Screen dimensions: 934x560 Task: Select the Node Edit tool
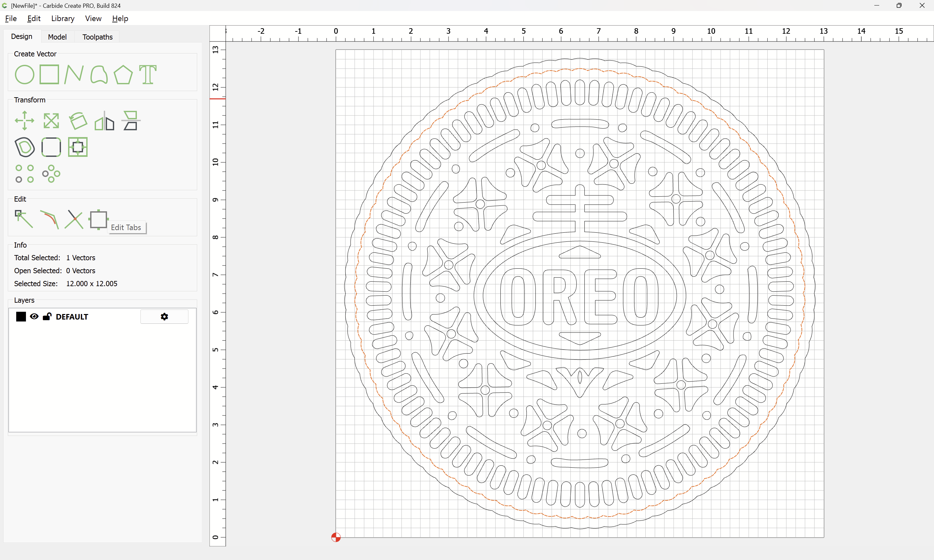(x=24, y=219)
